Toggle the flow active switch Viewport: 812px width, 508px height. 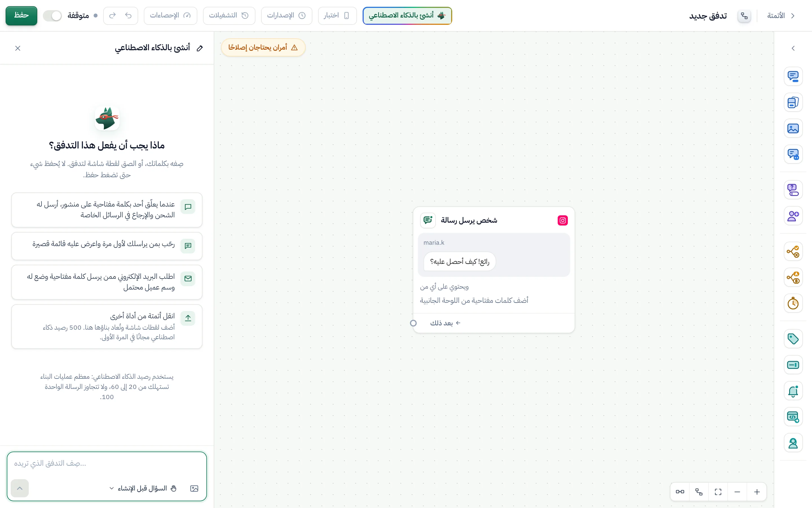(52, 16)
